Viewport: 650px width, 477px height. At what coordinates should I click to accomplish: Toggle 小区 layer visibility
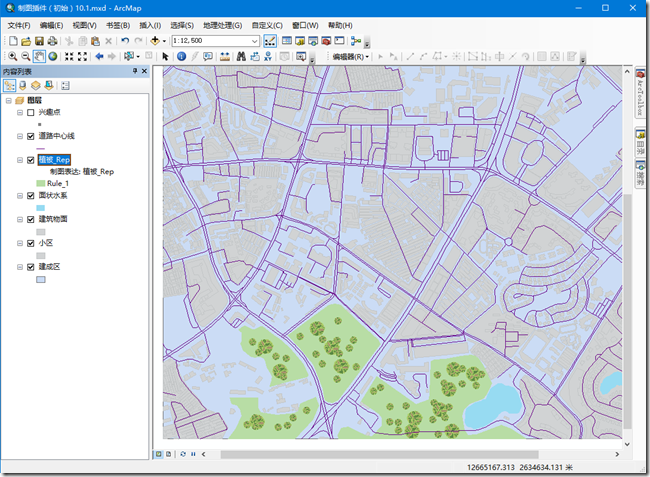pyautogui.click(x=30, y=243)
